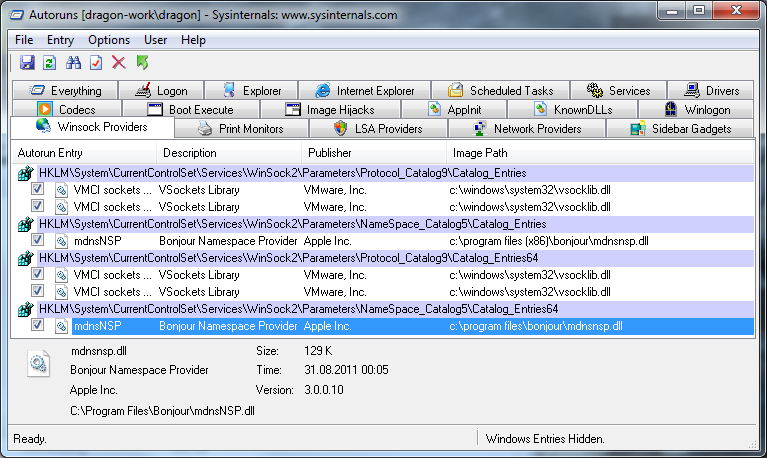The image size is (767, 458).
Task: Select mdnsNSP row with program files (x86) path
Action: coord(413,241)
